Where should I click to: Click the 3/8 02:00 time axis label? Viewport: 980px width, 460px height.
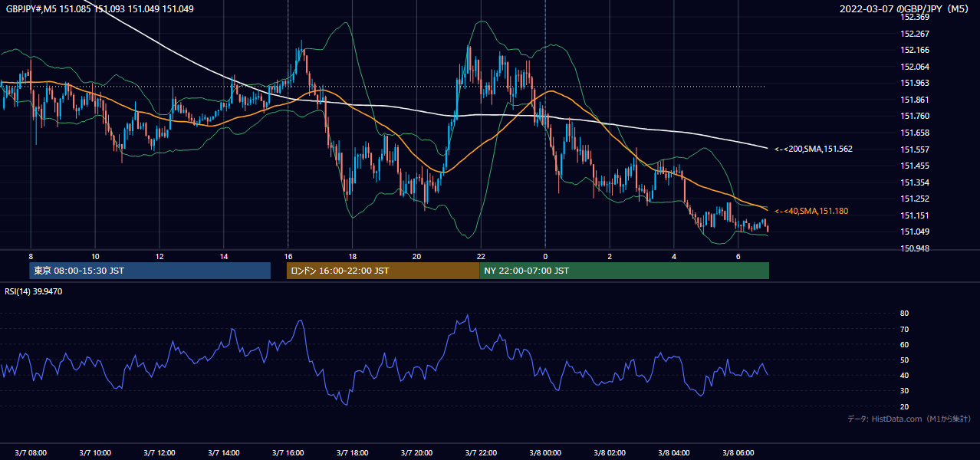click(x=610, y=452)
